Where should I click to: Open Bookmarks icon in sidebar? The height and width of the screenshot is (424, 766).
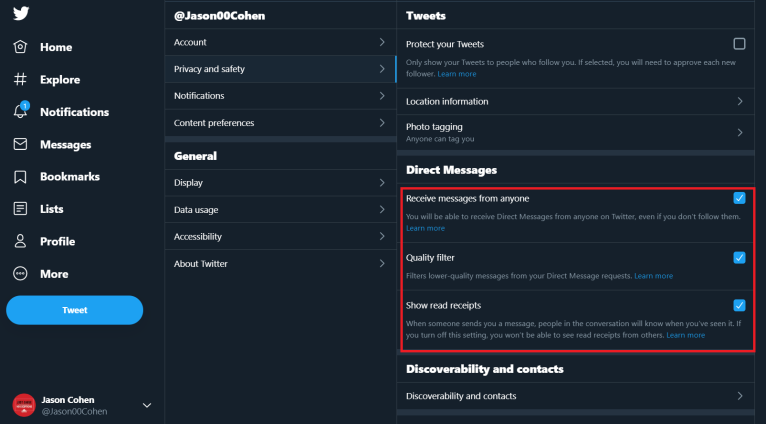[20, 177]
